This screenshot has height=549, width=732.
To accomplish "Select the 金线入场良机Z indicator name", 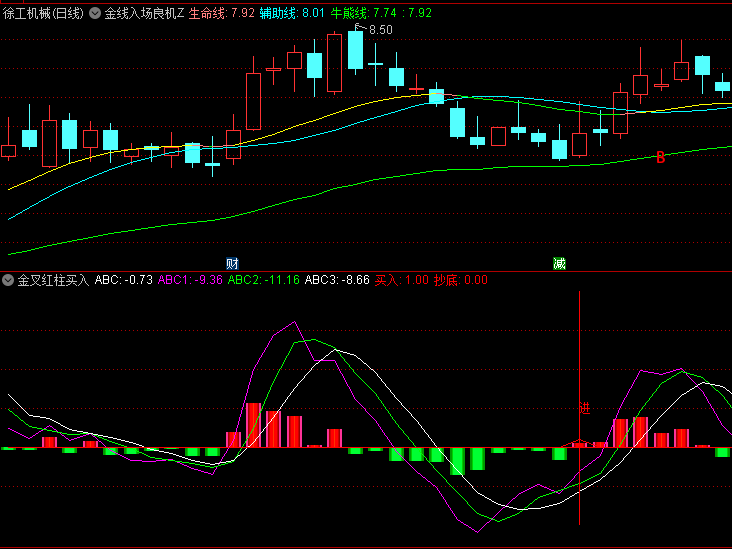I will click(x=144, y=14).
